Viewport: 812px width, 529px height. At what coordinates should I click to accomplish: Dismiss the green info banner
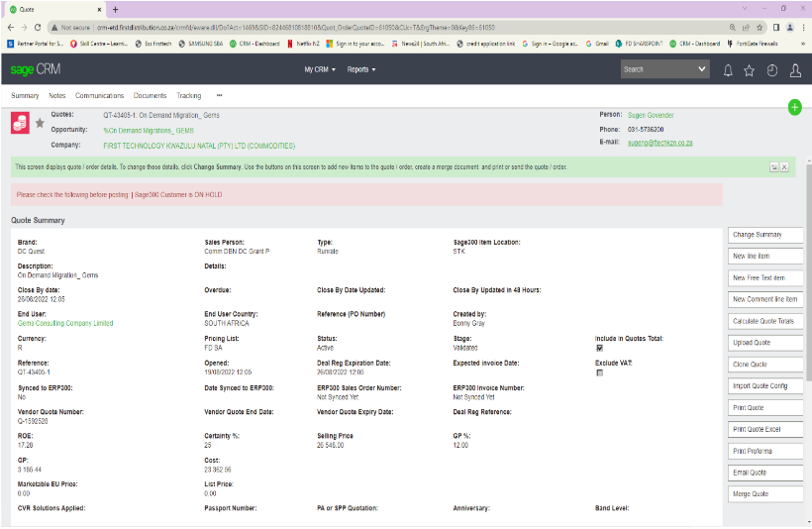tap(784, 167)
